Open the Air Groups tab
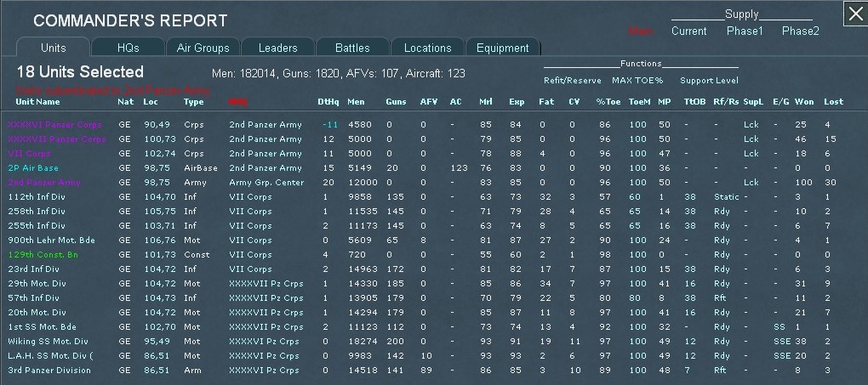Image resolution: width=868 pixels, height=385 pixels. tap(203, 48)
